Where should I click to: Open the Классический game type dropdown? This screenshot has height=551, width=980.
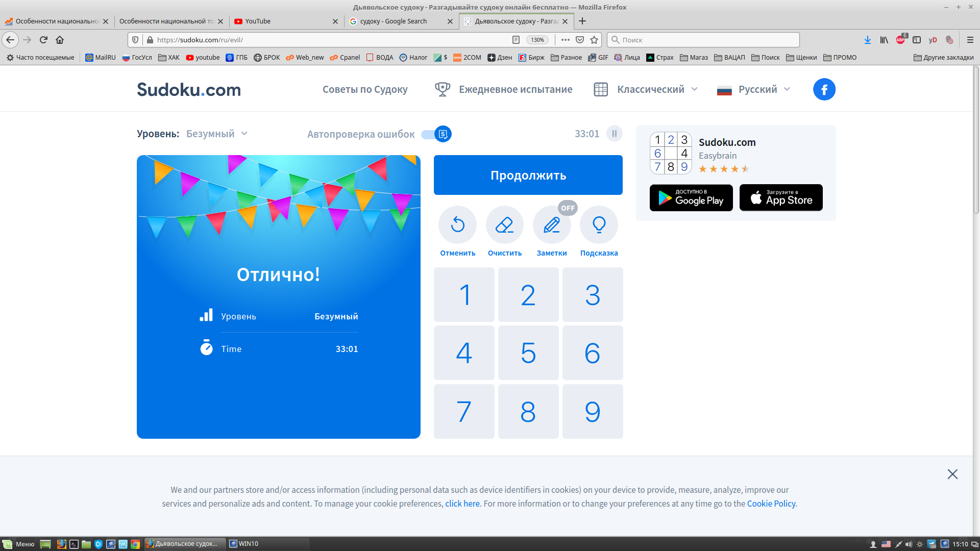(x=651, y=89)
